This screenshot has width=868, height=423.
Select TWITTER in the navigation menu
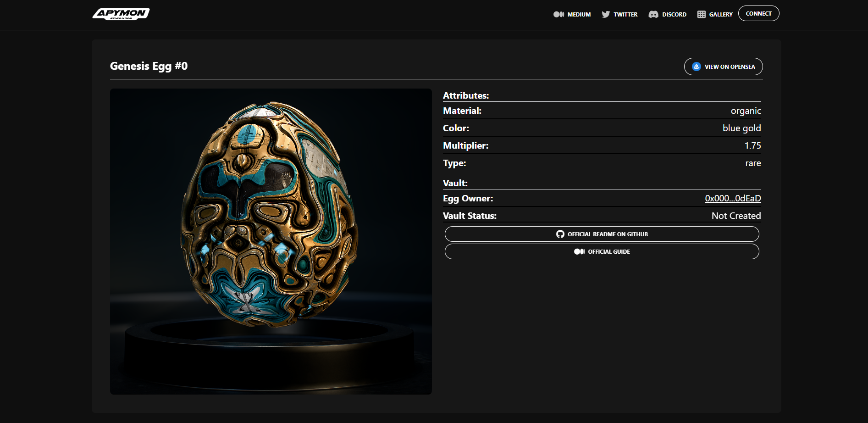[x=625, y=14]
